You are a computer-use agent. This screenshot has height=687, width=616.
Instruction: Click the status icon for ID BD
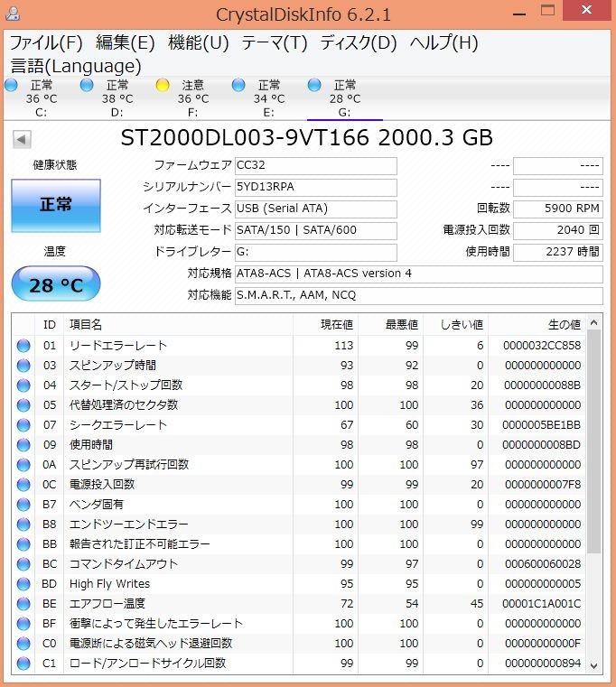tap(23, 584)
